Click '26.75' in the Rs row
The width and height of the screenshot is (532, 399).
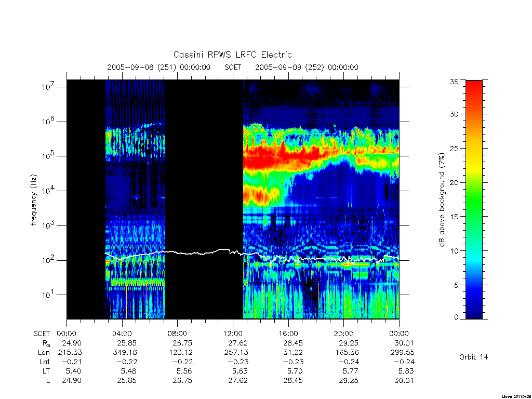pos(182,343)
